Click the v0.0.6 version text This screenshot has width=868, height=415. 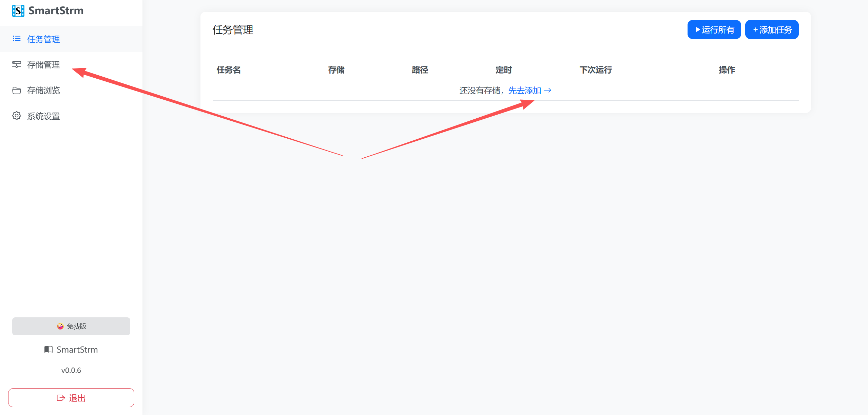71,370
